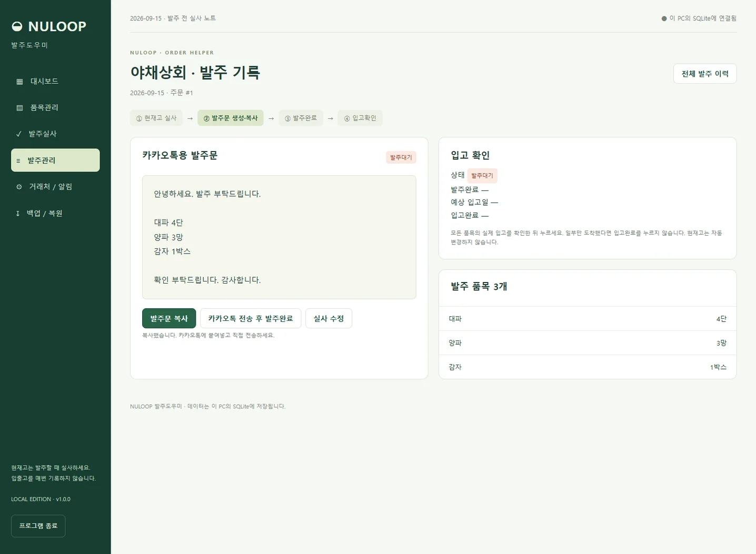Click the 프로그램 종료 button

coord(38,526)
